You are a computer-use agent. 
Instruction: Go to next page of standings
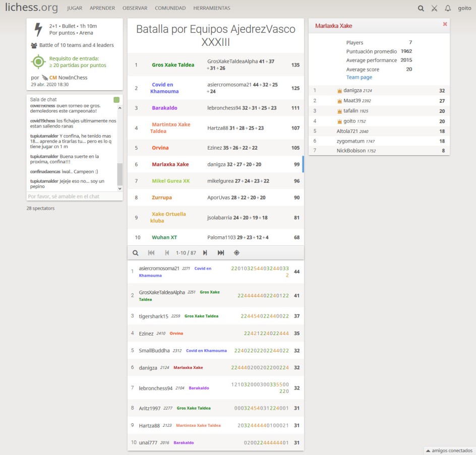pyautogui.click(x=205, y=253)
